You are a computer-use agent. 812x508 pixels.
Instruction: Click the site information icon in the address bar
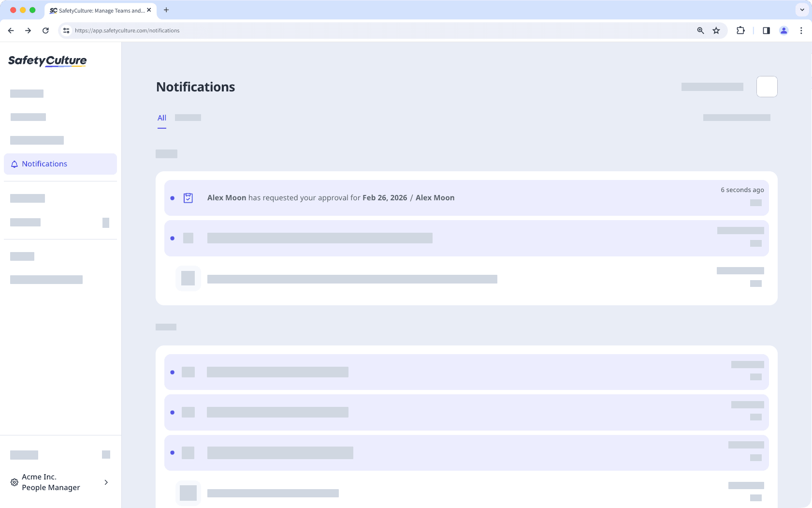(66, 30)
